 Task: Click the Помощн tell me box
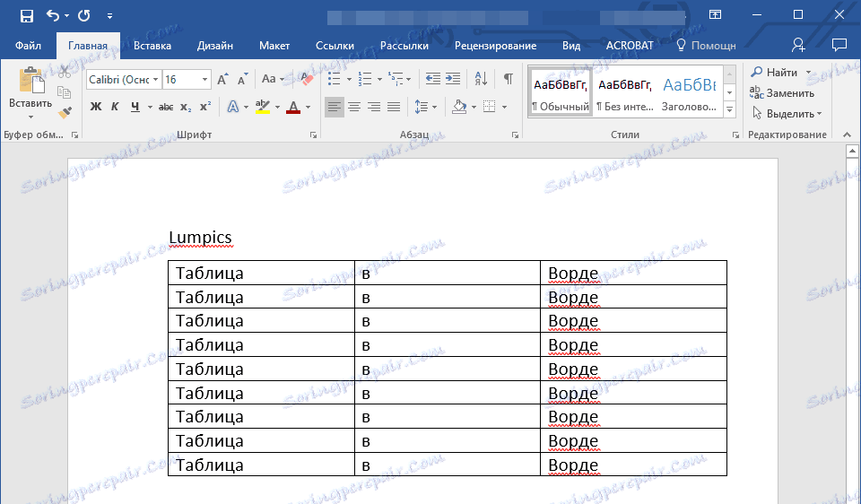click(706, 46)
